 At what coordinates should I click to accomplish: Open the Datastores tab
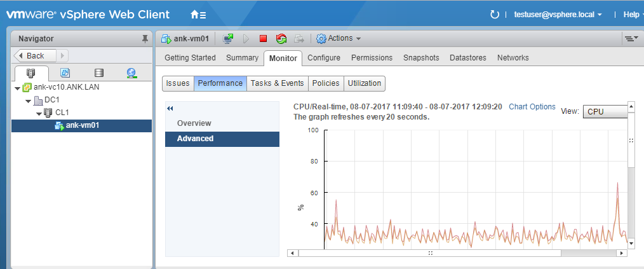point(468,58)
